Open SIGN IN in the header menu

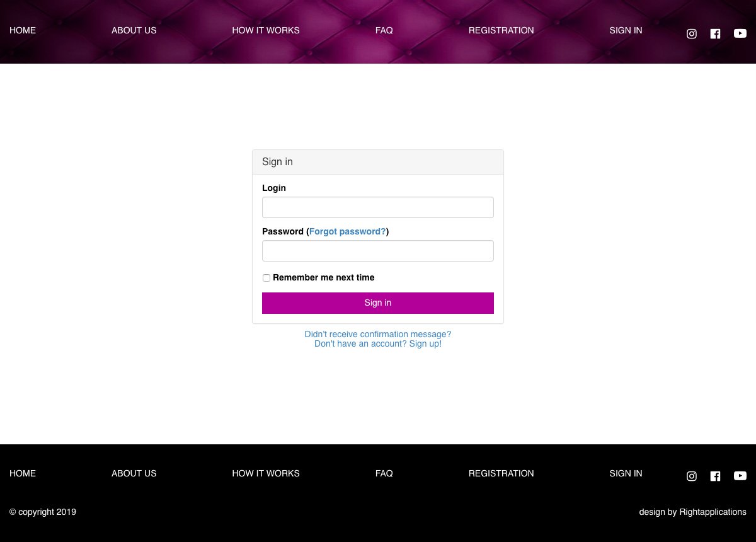click(x=626, y=30)
